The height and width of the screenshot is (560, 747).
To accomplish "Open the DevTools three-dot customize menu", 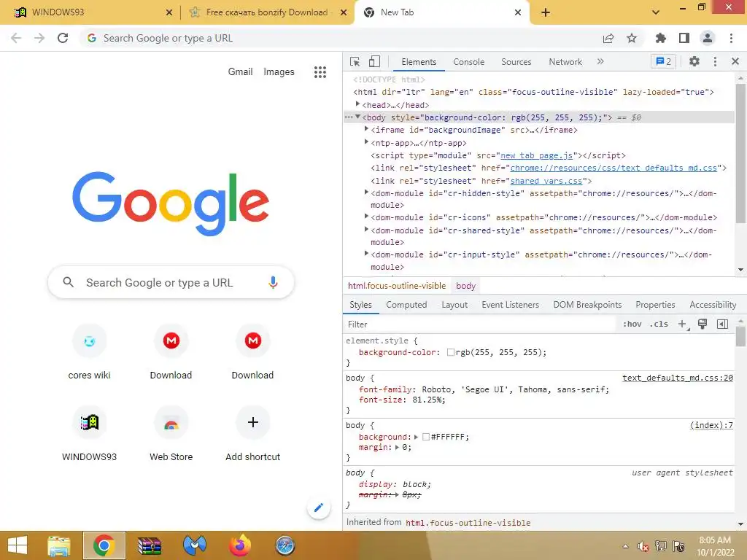I will (x=715, y=61).
